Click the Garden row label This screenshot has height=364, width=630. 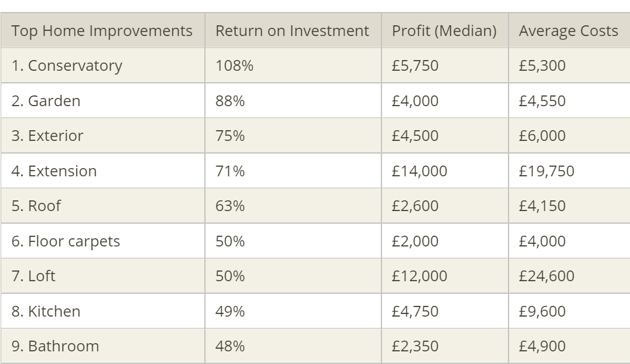[46, 100]
